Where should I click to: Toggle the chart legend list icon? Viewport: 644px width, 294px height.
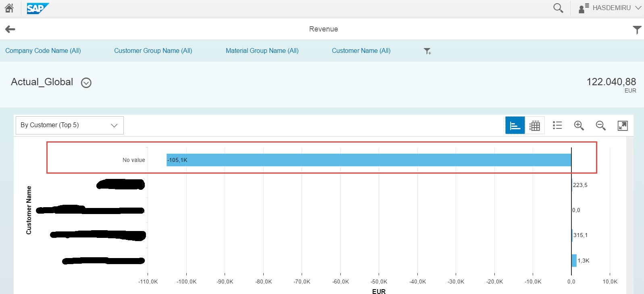point(557,126)
